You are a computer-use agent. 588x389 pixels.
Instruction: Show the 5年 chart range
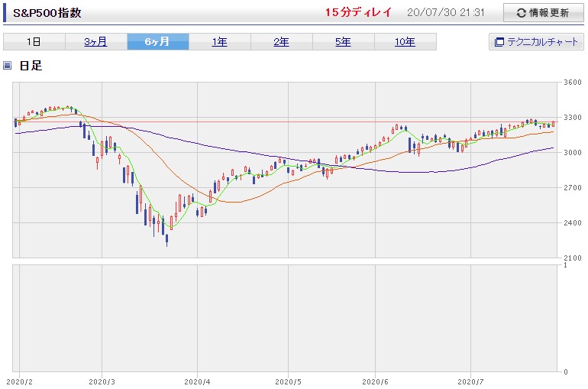click(344, 41)
